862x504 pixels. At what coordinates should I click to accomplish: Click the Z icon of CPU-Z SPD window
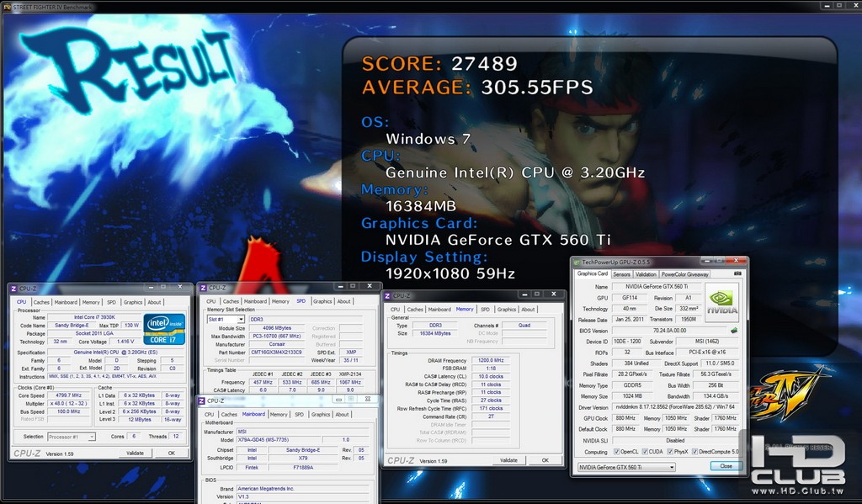(x=203, y=288)
